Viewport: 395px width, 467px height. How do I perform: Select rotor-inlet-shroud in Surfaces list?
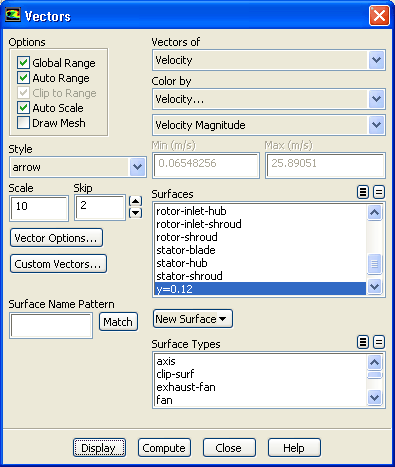click(260, 224)
